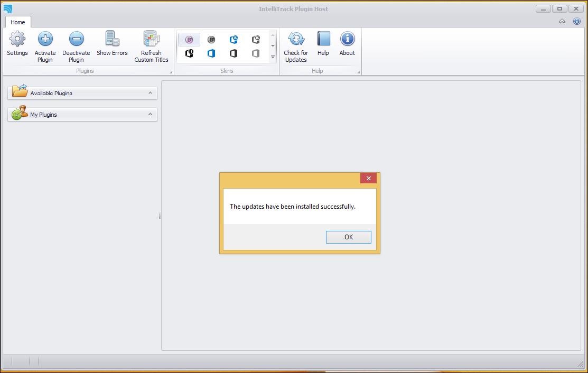
Task: Click the Activate Plugin plus icon
Action: 45,39
